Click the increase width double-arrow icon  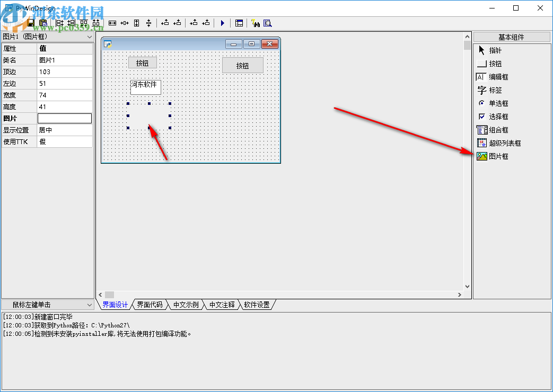(112, 23)
